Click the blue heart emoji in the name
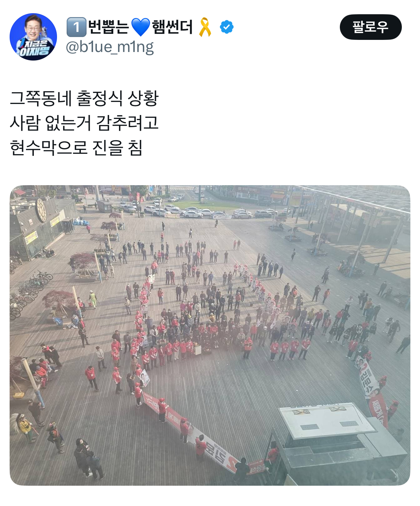Image resolution: width=420 pixels, height=506 pixels. 141,27
